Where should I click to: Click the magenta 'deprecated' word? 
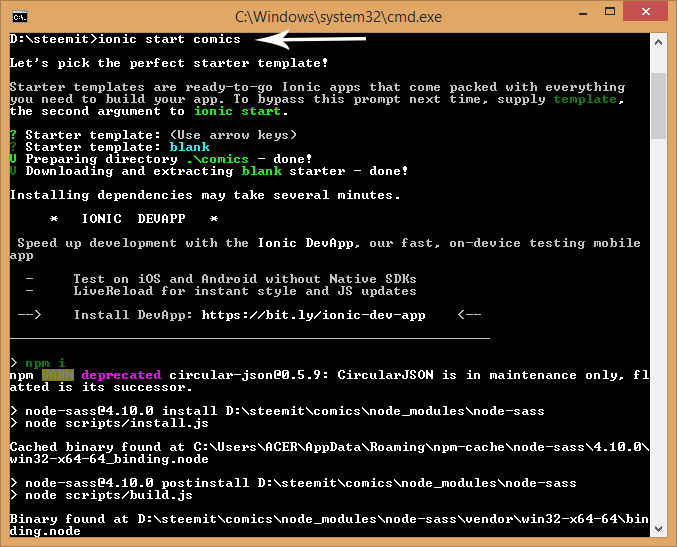[x=121, y=375]
